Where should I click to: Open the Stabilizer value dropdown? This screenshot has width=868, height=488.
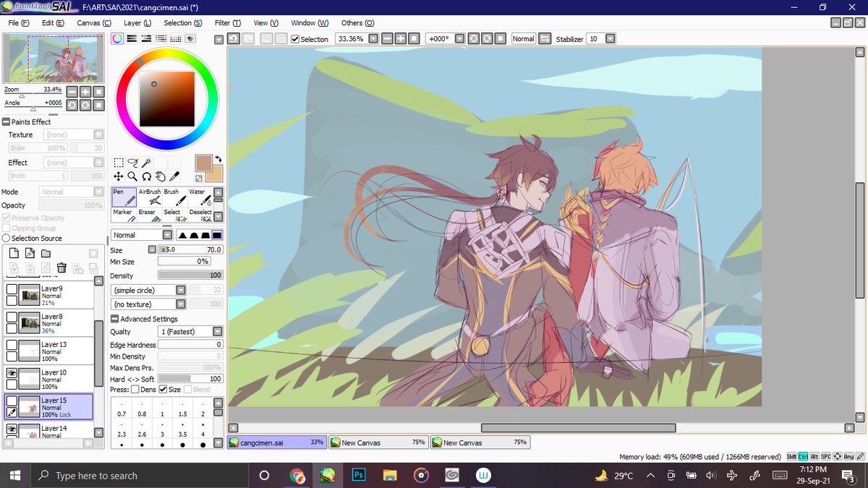(610, 39)
